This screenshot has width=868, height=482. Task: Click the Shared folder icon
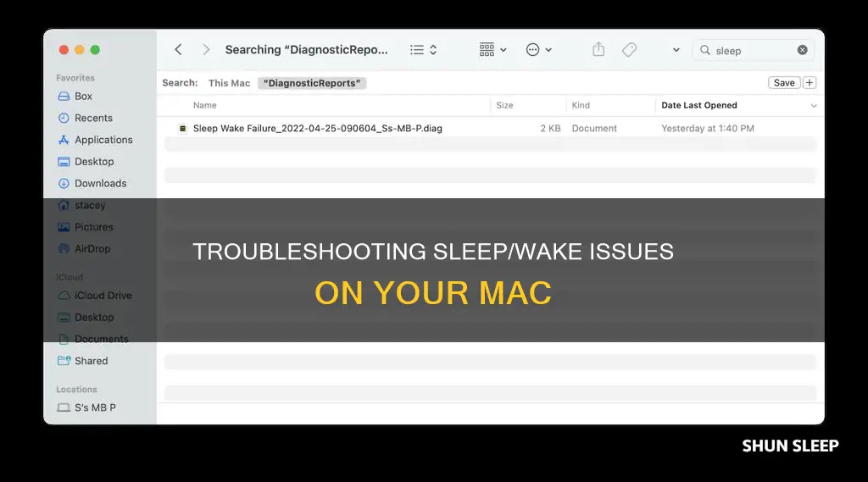[x=64, y=361]
